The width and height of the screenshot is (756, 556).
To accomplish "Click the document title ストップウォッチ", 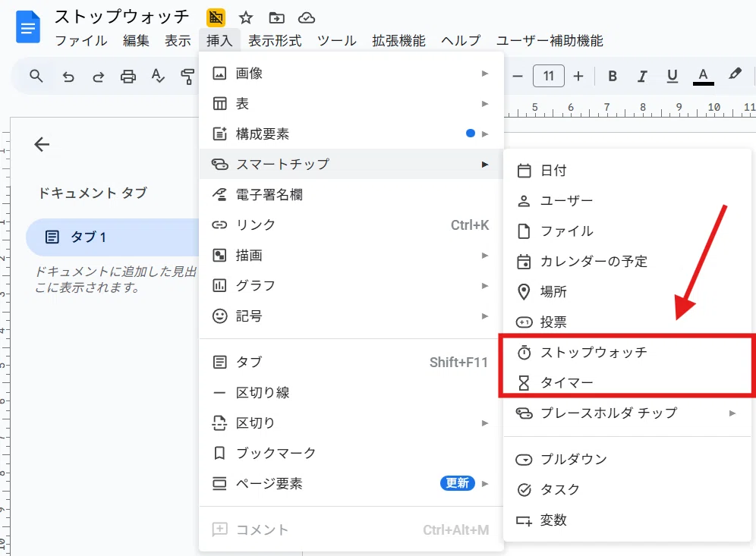I will click(122, 17).
